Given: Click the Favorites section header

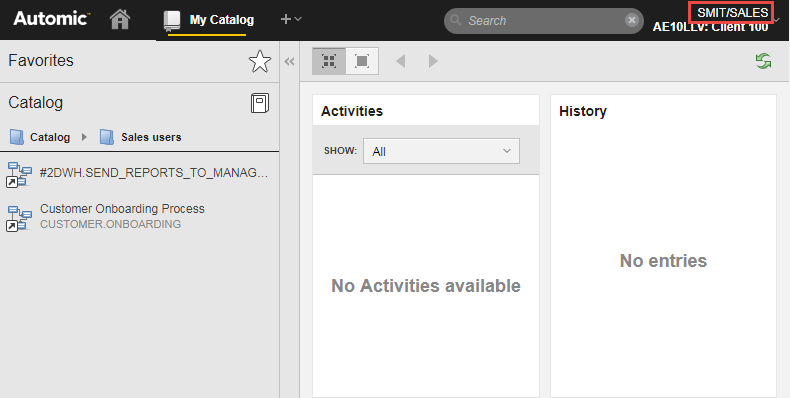Looking at the screenshot, I should (x=41, y=60).
